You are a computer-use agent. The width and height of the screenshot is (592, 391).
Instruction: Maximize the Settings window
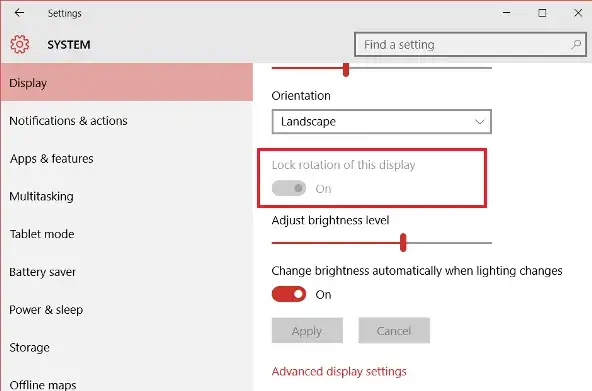(x=542, y=13)
